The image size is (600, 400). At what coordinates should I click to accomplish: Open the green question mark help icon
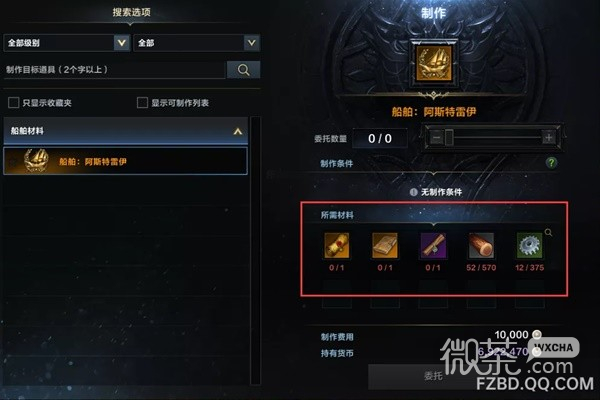pos(551,163)
